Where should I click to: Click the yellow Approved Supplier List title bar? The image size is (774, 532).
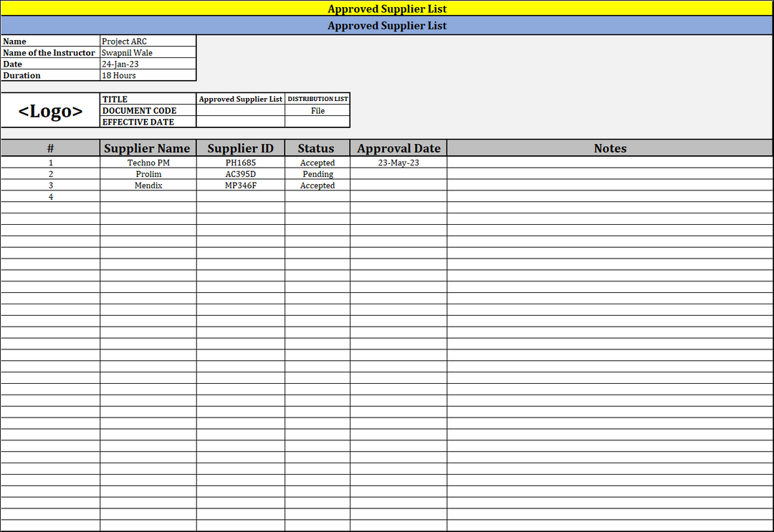(x=387, y=9)
